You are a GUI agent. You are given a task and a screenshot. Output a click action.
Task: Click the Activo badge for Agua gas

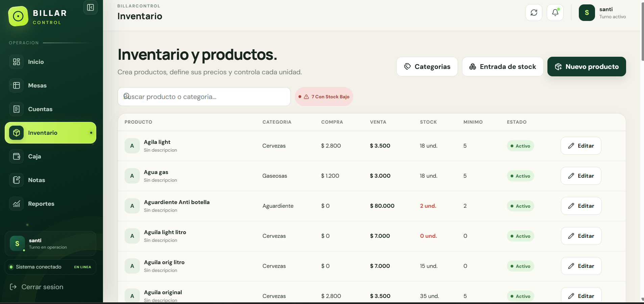click(x=520, y=176)
